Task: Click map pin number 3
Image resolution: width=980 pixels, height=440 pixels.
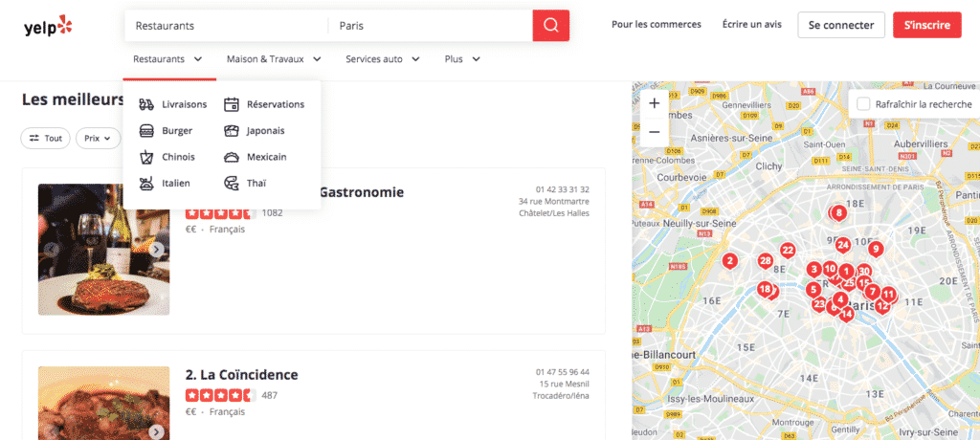Action: pos(813,270)
